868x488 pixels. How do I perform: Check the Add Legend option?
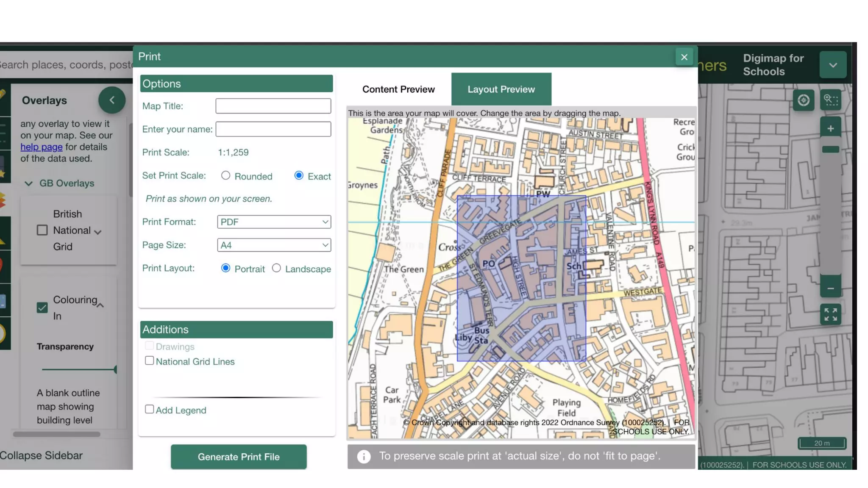click(149, 409)
